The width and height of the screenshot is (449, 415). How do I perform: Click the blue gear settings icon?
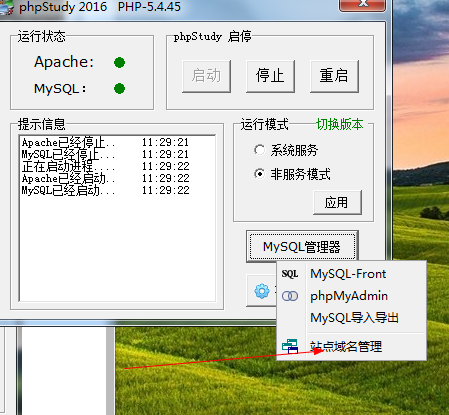tap(262, 291)
